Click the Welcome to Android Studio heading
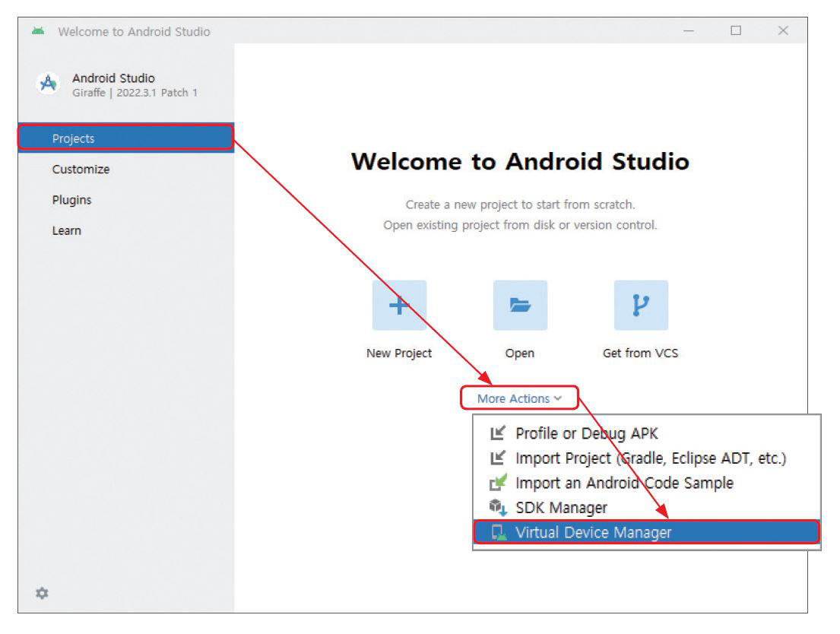 pyautogui.click(x=520, y=161)
